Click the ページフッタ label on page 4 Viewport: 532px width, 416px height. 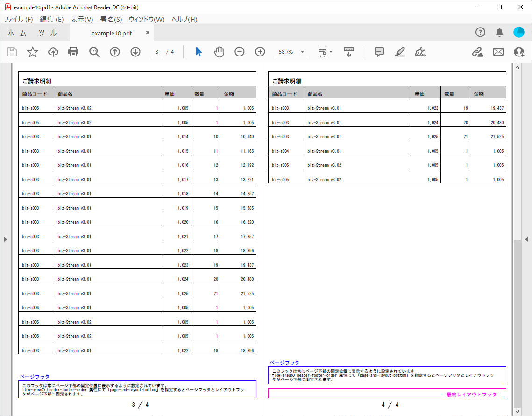tap(284, 362)
